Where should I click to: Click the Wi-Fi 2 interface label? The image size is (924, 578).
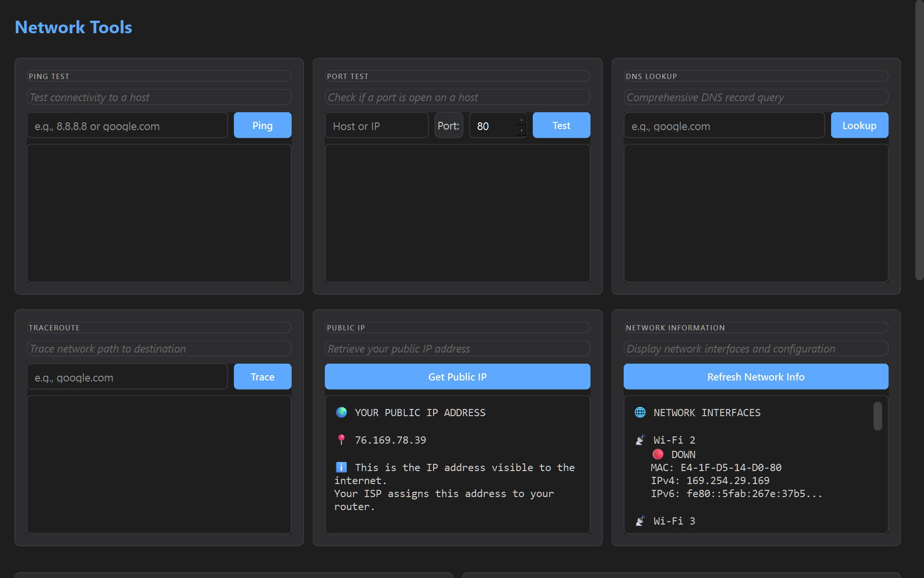click(x=675, y=440)
